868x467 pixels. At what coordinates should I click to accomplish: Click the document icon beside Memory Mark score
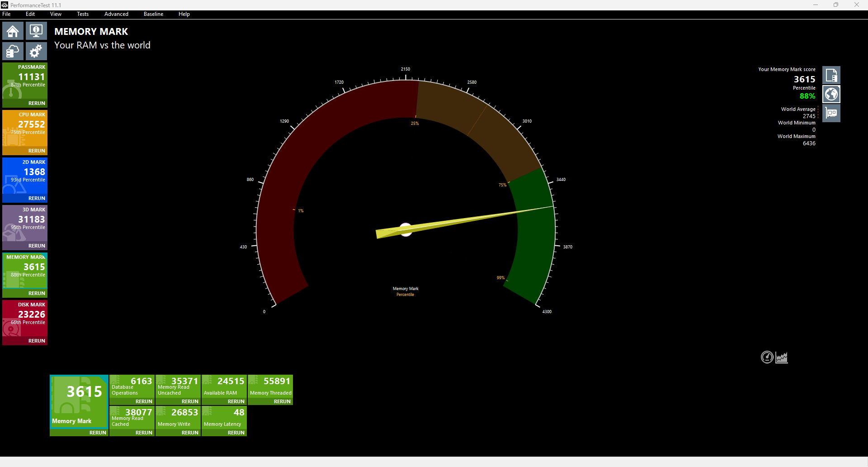pyautogui.click(x=831, y=75)
